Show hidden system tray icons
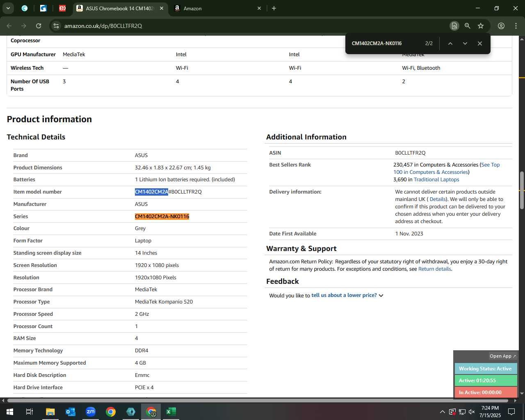525x420 pixels. 442,412
